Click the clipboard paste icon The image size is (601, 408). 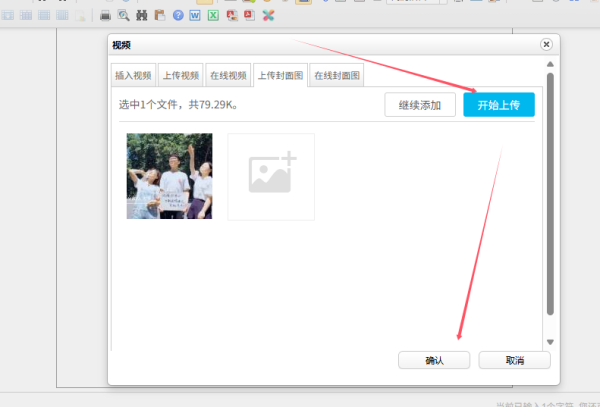159,16
